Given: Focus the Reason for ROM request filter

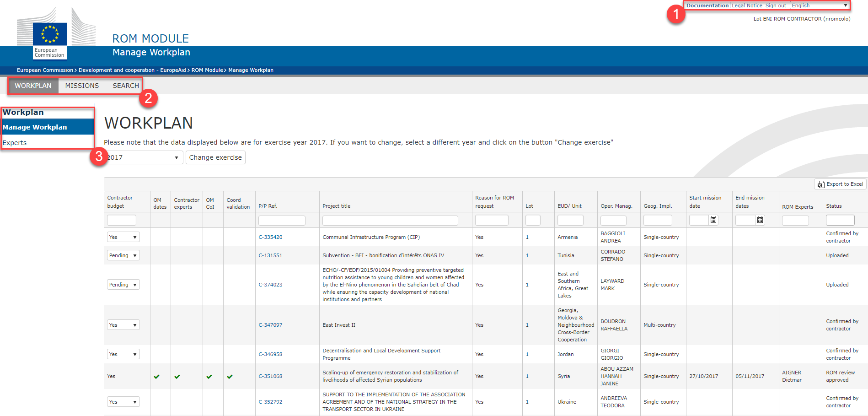Looking at the screenshot, I should coord(492,220).
